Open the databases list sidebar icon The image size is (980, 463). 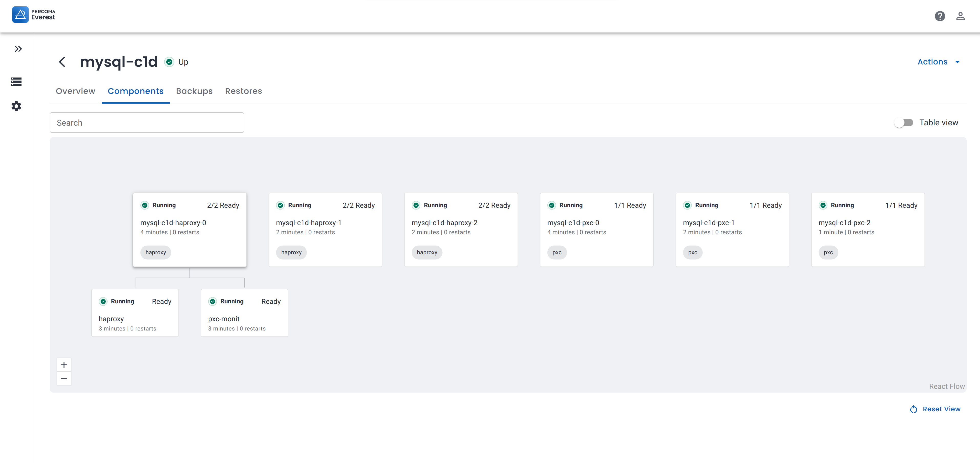(16, 81)
